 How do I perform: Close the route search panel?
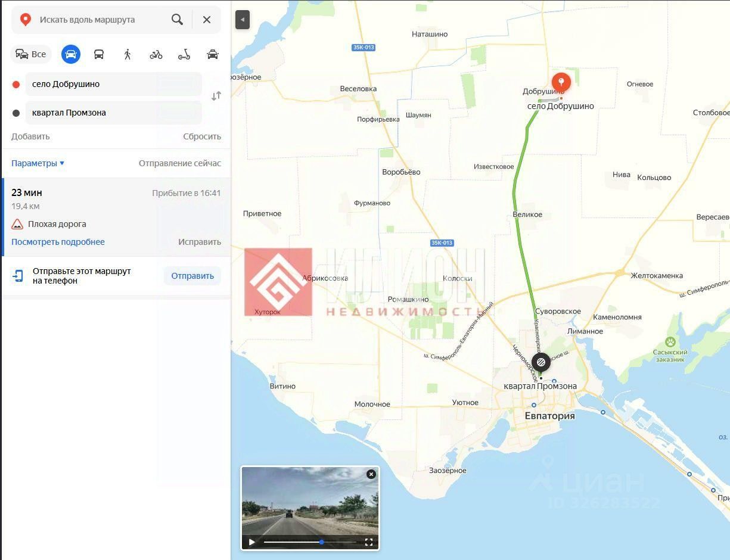[207, 20]
